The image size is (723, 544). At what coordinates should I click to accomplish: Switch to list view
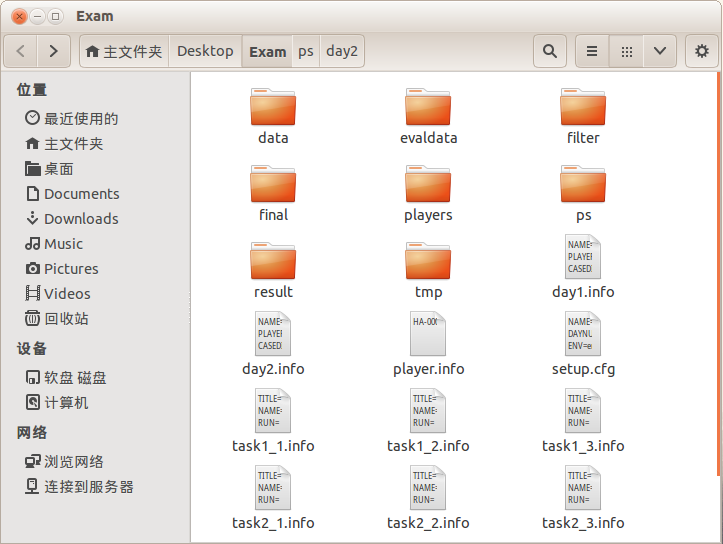click(592, 51)
